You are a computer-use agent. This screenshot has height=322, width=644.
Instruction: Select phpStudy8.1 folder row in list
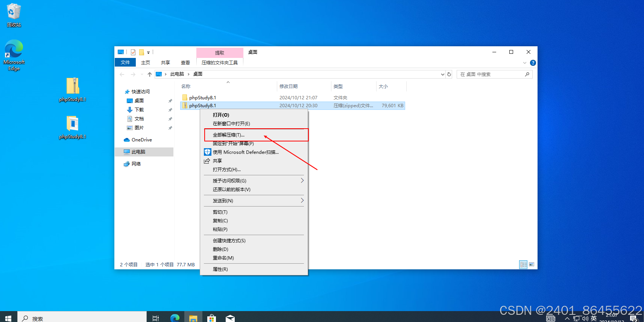point(293,97)
